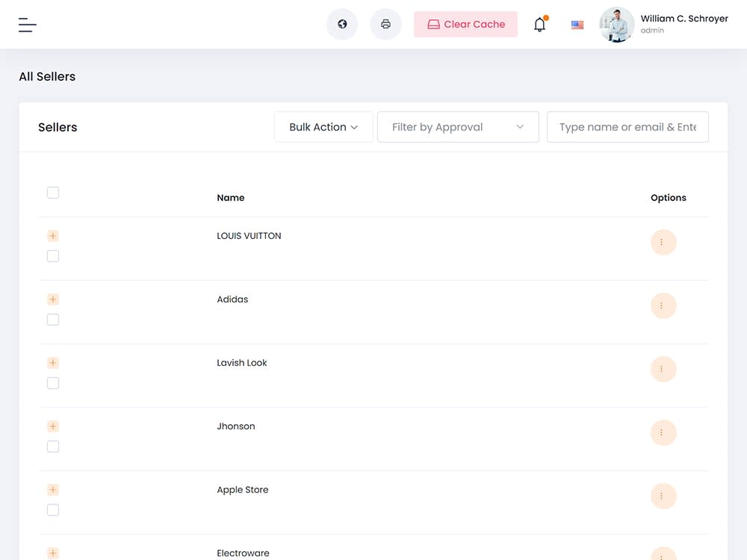Screen dimensions: 747x560
Task: Select the Lavish Look seller checkbox
Action: point(53,383)
